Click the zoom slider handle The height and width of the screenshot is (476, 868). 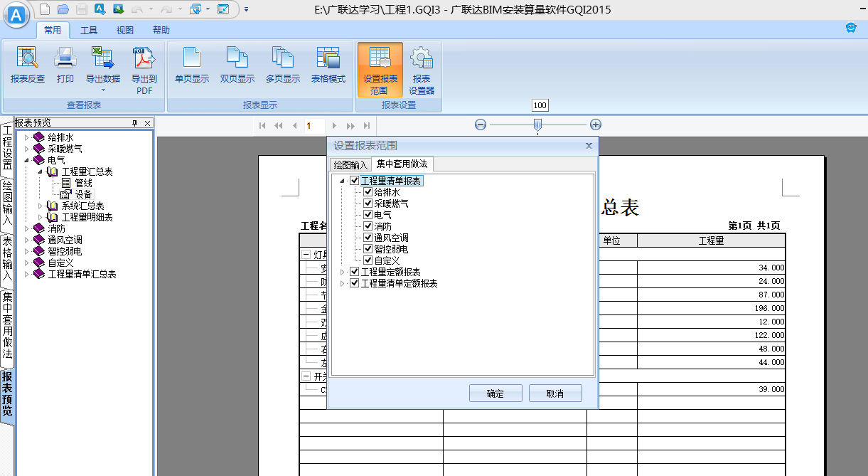click(x=537, y=125)
